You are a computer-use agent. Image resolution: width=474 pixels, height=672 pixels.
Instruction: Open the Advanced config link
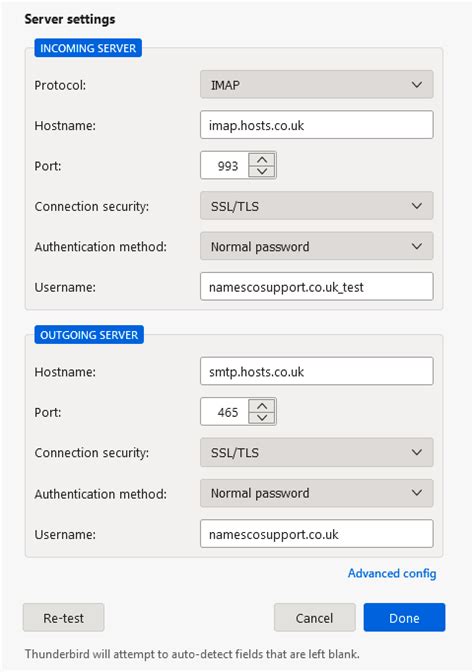pyautogui.click(x=392, y=573)
